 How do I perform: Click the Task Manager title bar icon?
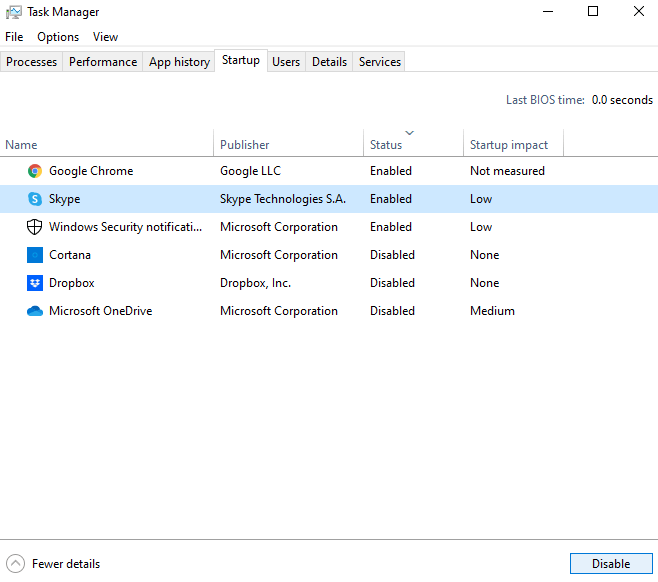click(13, 12)
